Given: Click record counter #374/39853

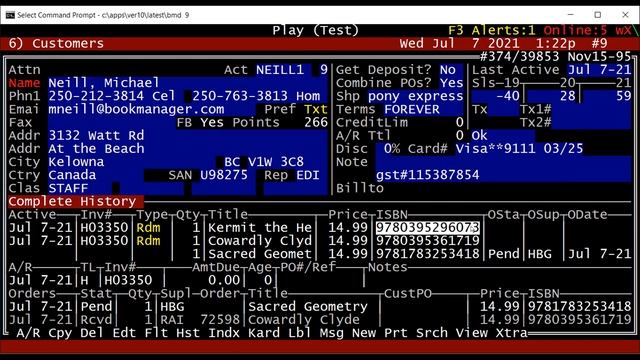Looking at the screenshot, I should pyautogui.click(x=520, y=57).
